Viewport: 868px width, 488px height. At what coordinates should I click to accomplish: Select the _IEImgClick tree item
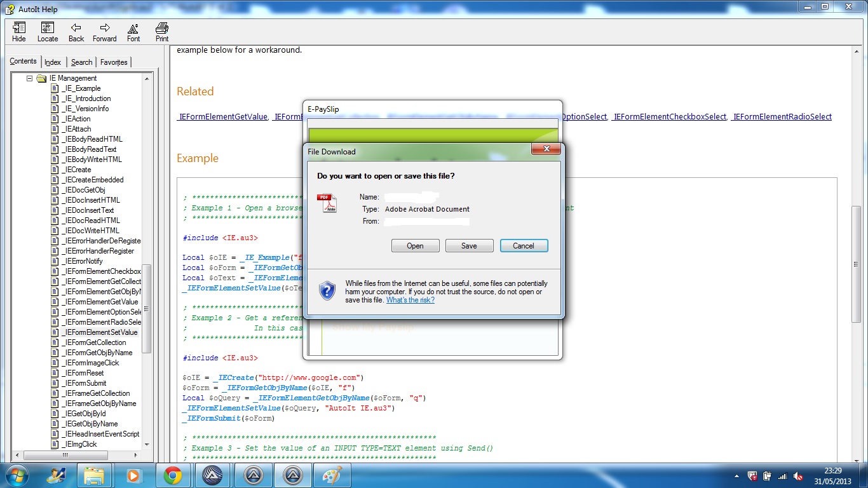[79, 444]
